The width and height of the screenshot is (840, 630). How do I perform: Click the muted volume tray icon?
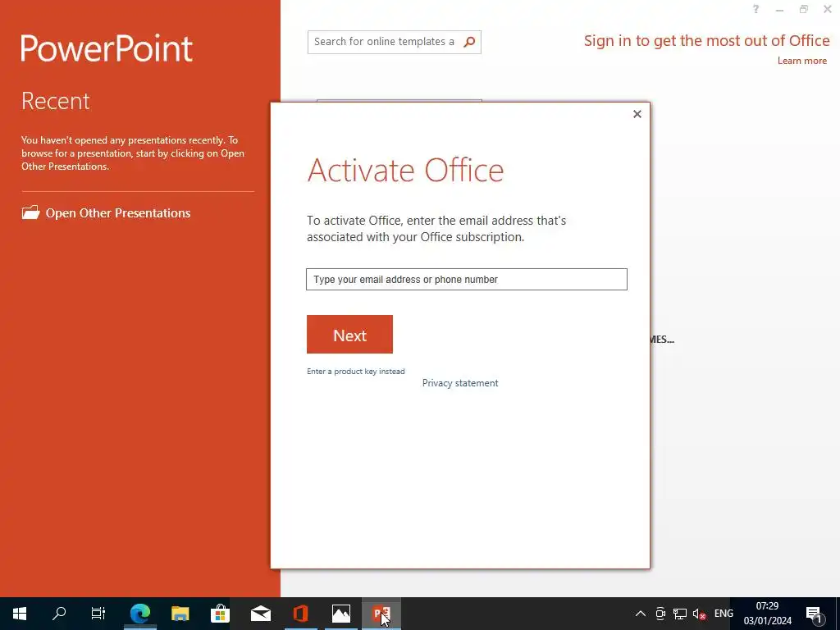pos(699,614)
